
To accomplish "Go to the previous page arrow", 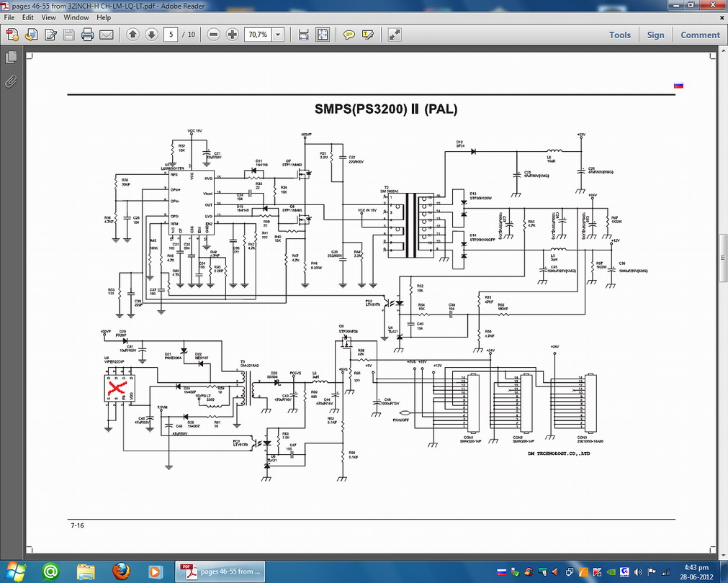I will 132,35.
